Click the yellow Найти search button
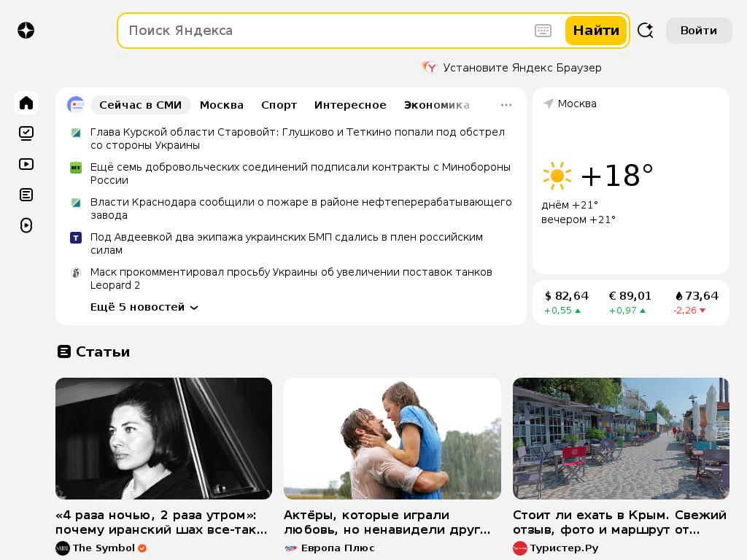The image size is (747, 560). click(x=596, y=31)
